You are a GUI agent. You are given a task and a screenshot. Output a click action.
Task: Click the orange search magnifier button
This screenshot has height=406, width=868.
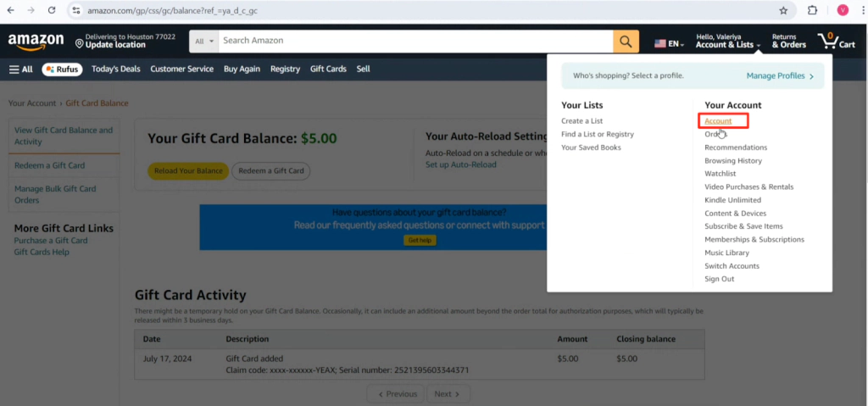pyautogui.click(x=626, y=41)
